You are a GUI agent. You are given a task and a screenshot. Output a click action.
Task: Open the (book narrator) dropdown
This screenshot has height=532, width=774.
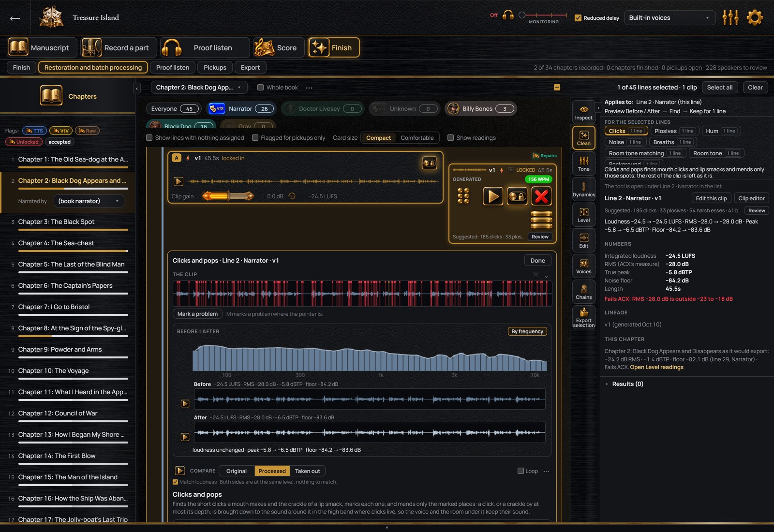tap(89, 201)
